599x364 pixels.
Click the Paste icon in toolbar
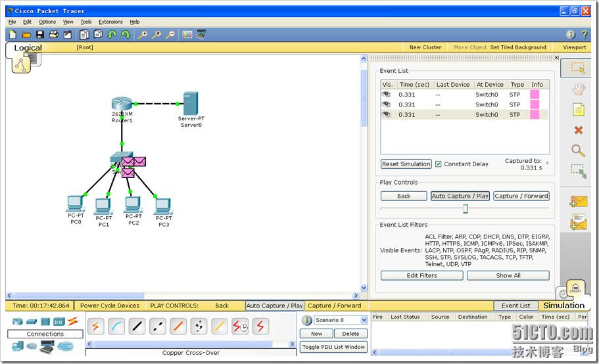(98, 35)
